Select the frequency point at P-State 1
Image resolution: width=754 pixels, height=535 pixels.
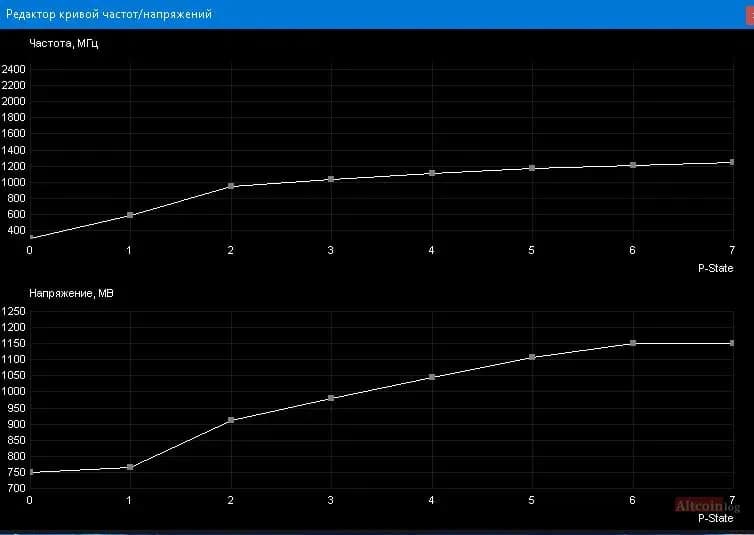click(x=130, y=215)
